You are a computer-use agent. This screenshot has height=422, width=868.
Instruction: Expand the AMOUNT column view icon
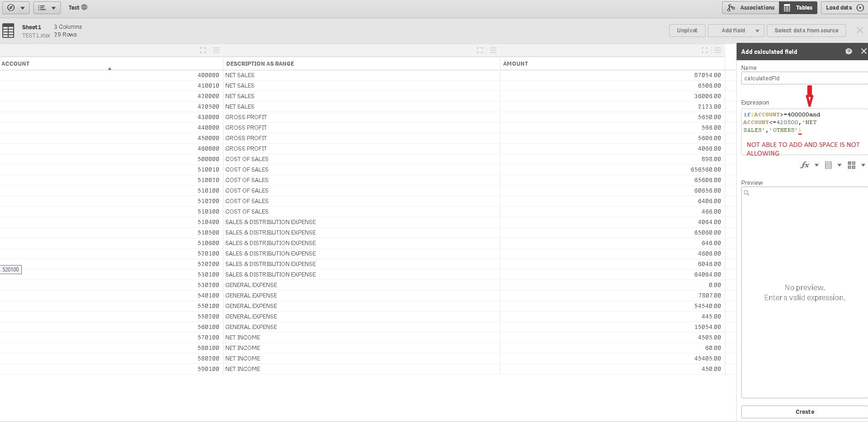pos(705,50)
